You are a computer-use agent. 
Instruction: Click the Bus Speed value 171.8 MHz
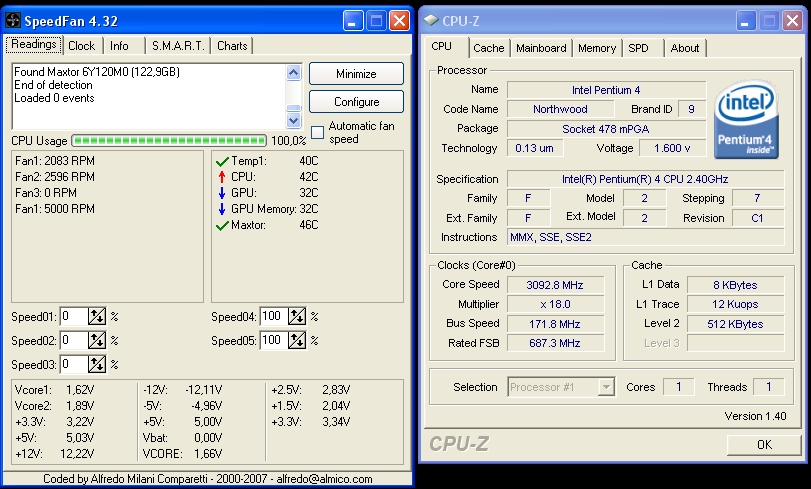[555, 324]
